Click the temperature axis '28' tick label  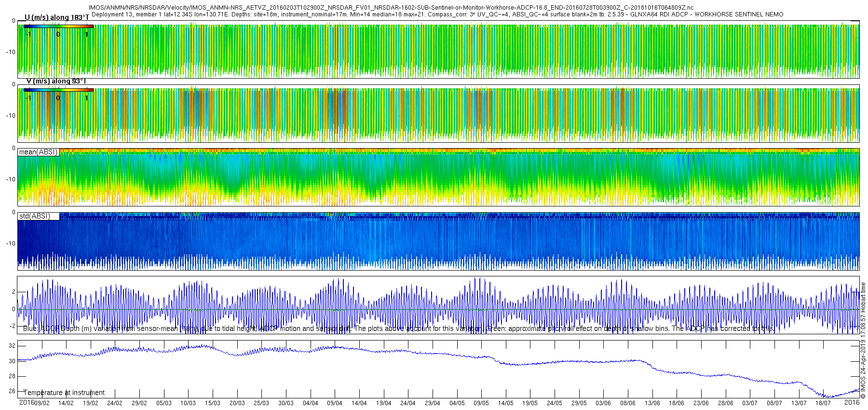coord(12,376)
